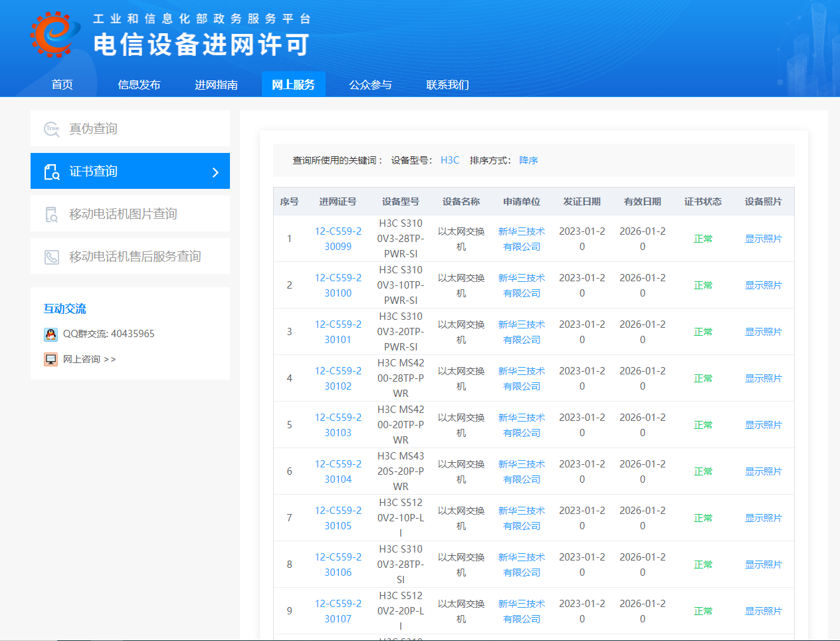The height and width of the screenshot is (641, 840).
Task: Go to the 联系我们 menu item
Action: pyautogui.click(x=447, y=84)
